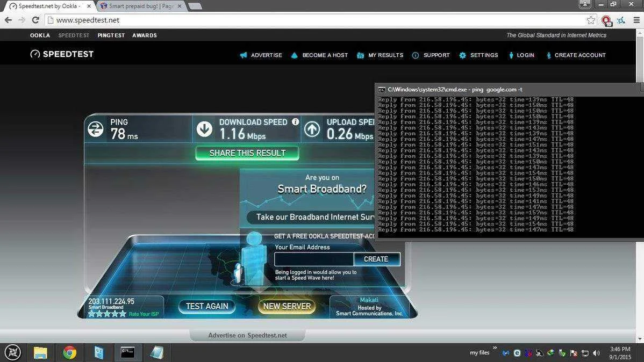
Task: Bookmark this page with the star icon
Action: pos(591,20)
